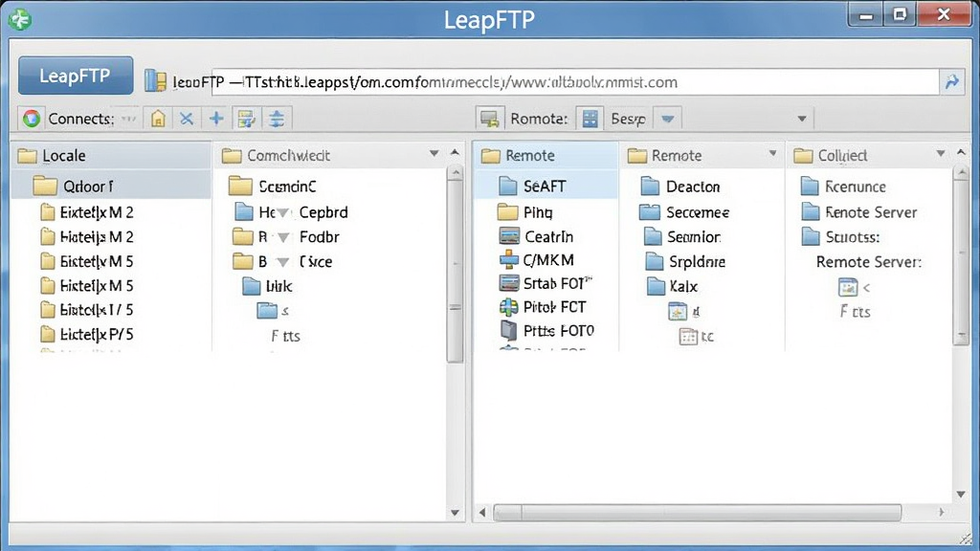Click the Connects colored circle icon
The width and height of the screenshot is (980, 551).
click(x=32, y=118)
